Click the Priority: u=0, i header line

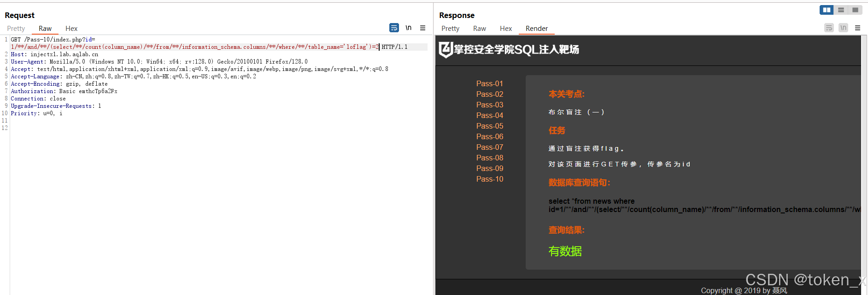(36, 113)
